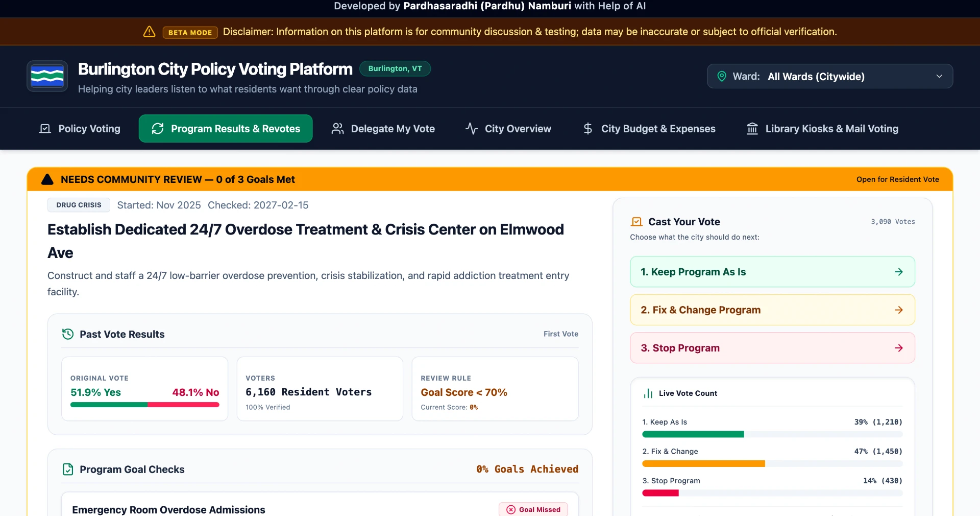980x516 pixels.
Task: Switch to the Policy Voting tab
Action: point(80,129)
